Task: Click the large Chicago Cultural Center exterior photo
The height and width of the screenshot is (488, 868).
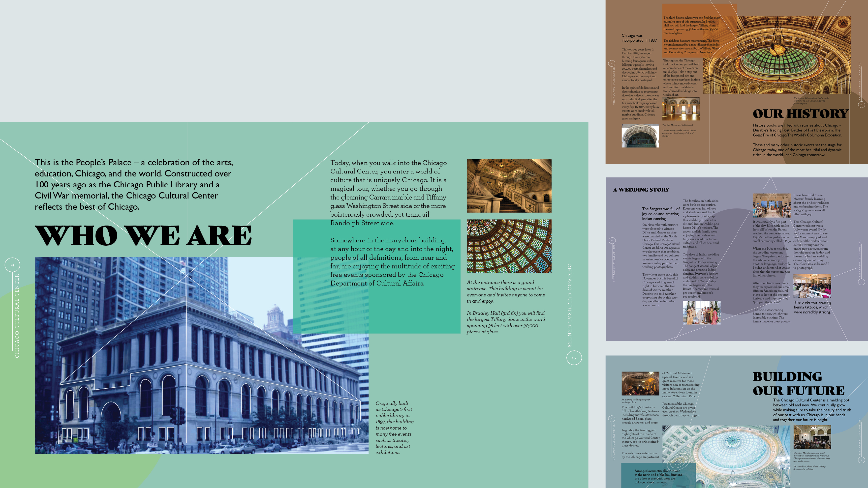Action: coord(201,355)
